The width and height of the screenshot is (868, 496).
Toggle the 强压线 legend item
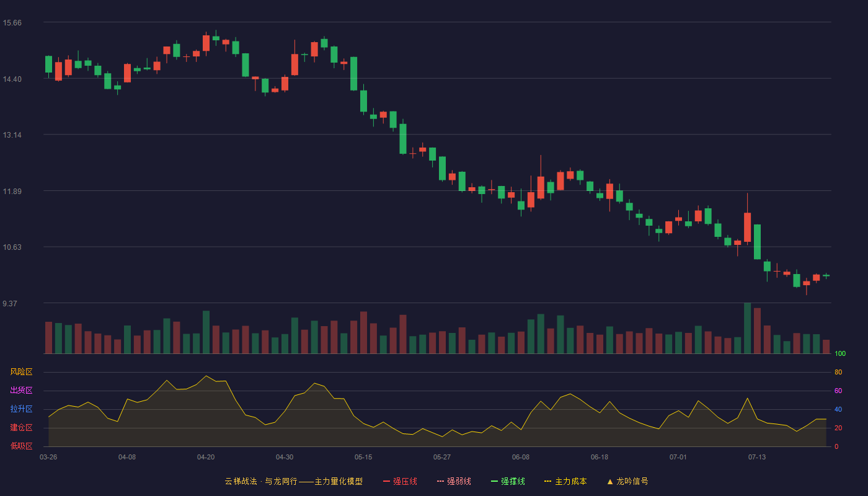coord(404,481)
